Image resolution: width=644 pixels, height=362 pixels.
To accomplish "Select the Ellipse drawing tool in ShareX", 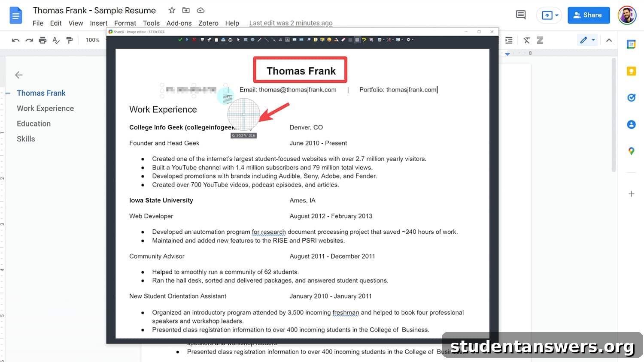I will (252, 39).
